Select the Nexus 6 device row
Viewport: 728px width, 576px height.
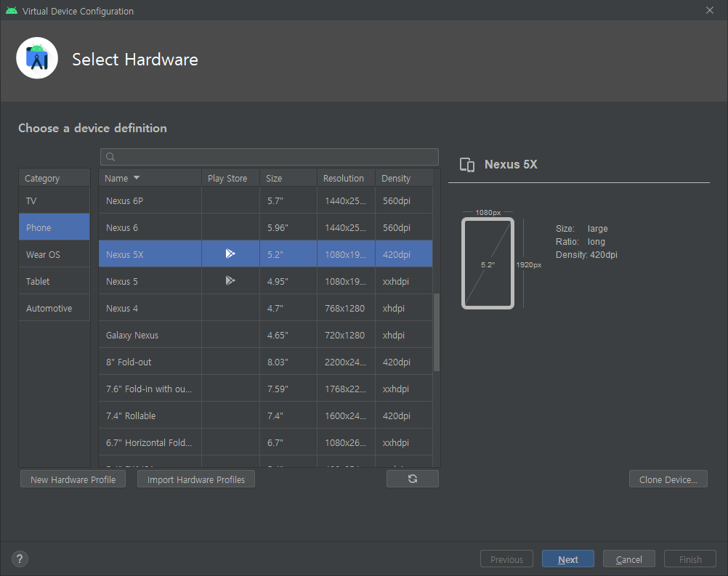(266, 227)
